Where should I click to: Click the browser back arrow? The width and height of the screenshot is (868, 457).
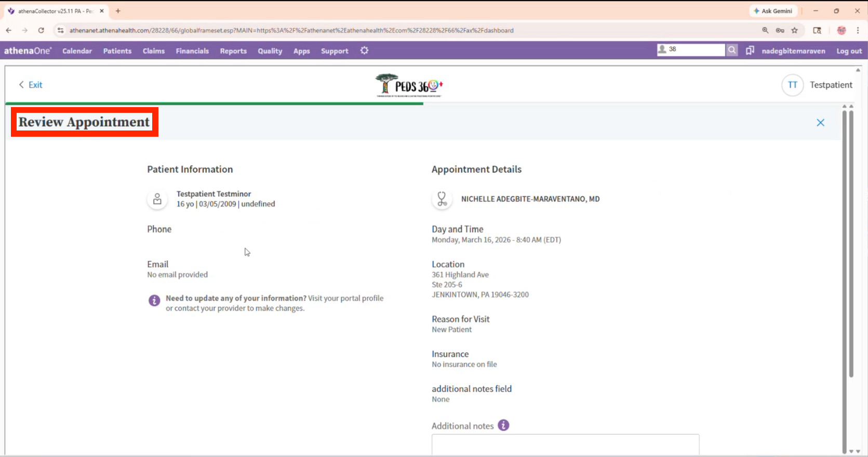pos(9,31)
